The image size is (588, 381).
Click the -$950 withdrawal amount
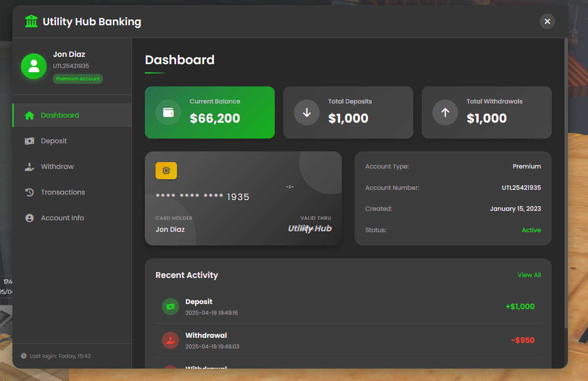pos(523,340)
